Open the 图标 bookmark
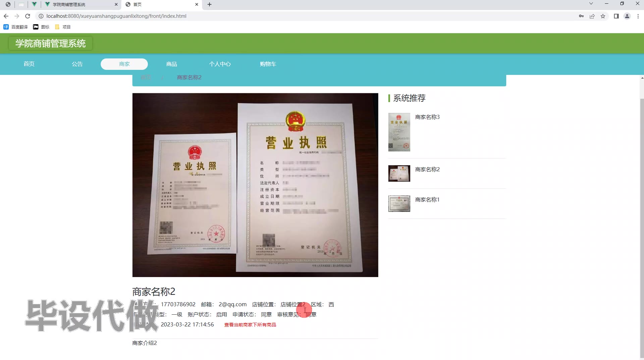 (41, 27)
